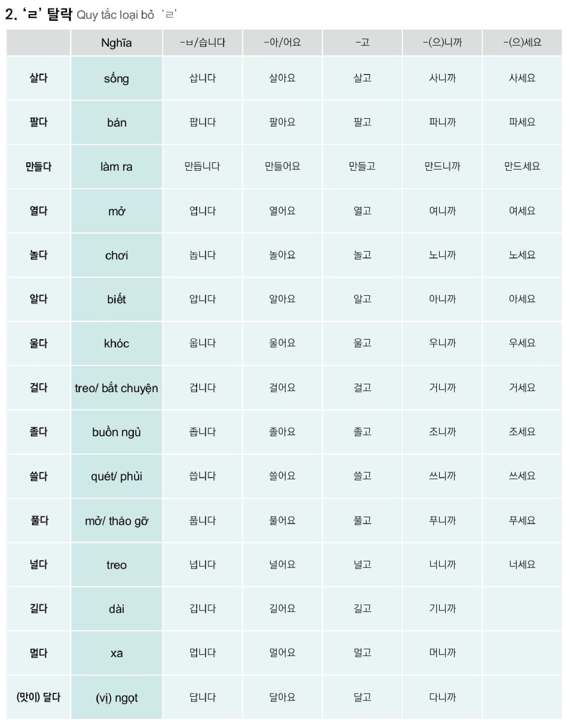Screen dimensions: 566x728
Task: Click the 'mở/ tháo gỡ' meaning cell
Action: (116, 521)
